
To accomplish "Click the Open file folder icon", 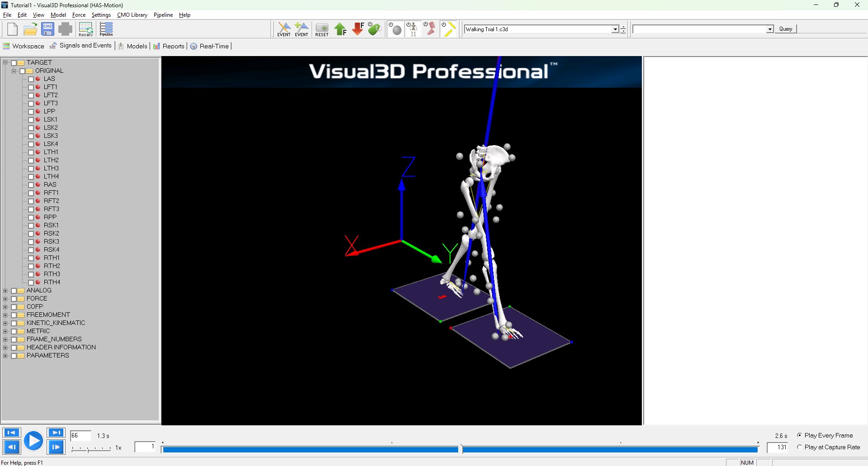I will pyautogui.click(x=30, y=29).
